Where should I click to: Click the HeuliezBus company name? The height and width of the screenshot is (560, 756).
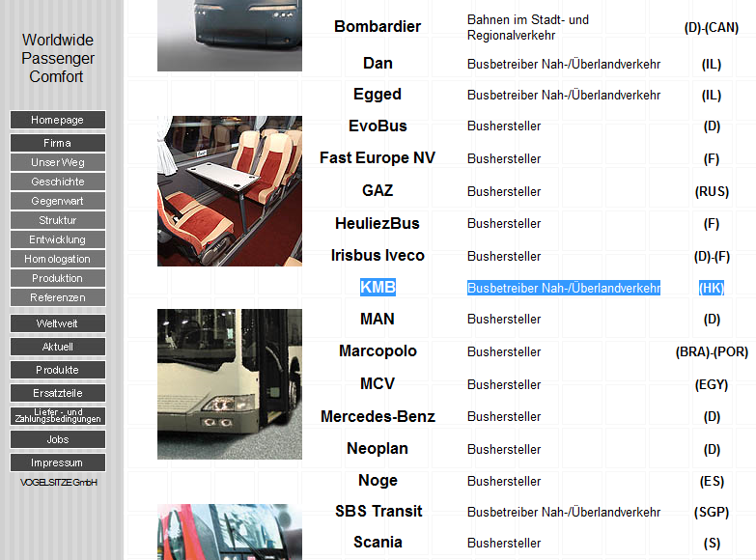[x=378, y=223]
